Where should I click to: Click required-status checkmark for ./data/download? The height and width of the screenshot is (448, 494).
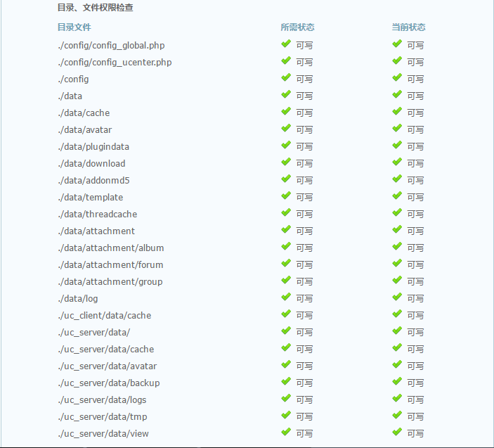pyautogui.click(x=286, y=162)
